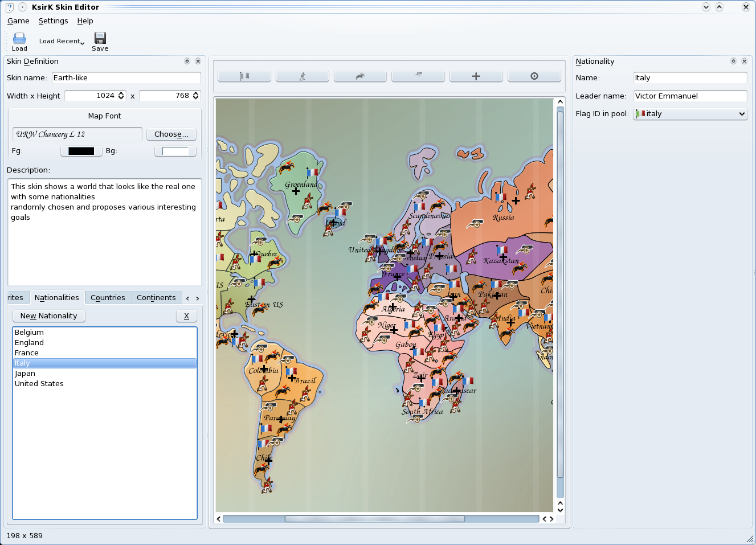Open the Flag ID in pool dropdown
756x545 pixels.
click(741, 113)
